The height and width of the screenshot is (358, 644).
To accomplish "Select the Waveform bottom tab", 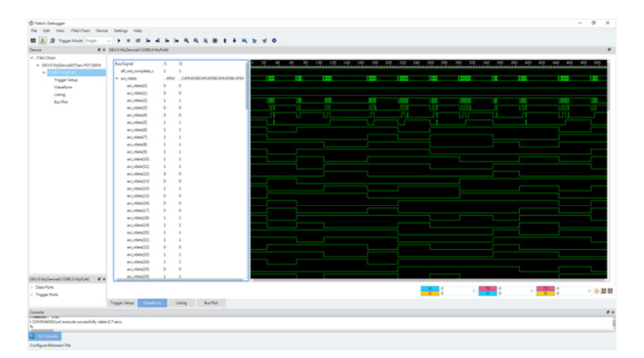I will (152, 303).
